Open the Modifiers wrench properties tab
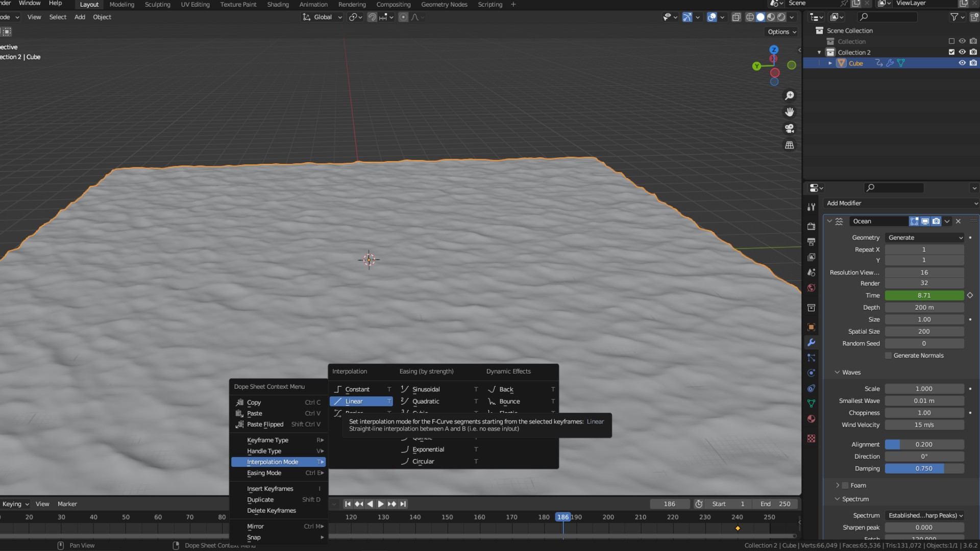Viewport: 980px width, 551px height. pos(811,342)
